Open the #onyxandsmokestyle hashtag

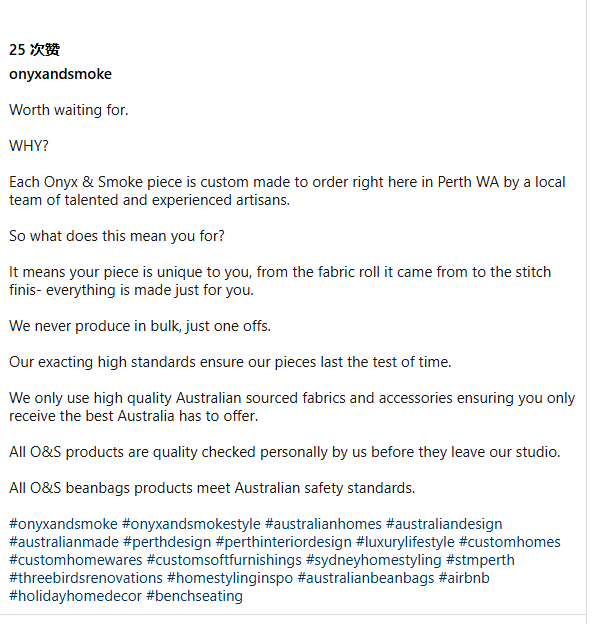191,524
